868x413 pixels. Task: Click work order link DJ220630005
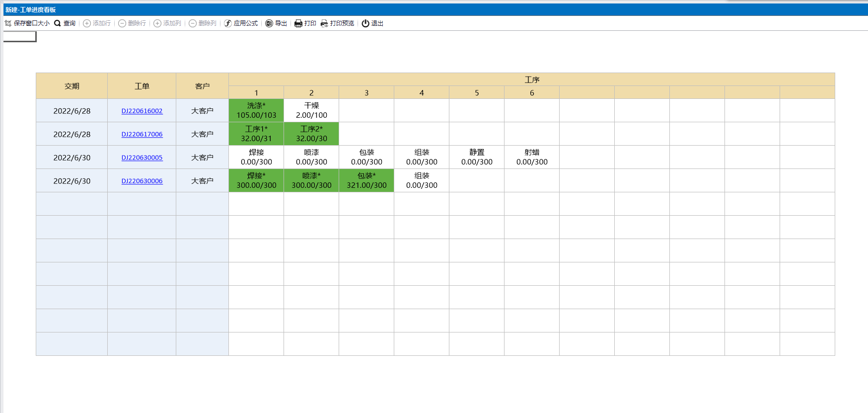pos(142,158)
